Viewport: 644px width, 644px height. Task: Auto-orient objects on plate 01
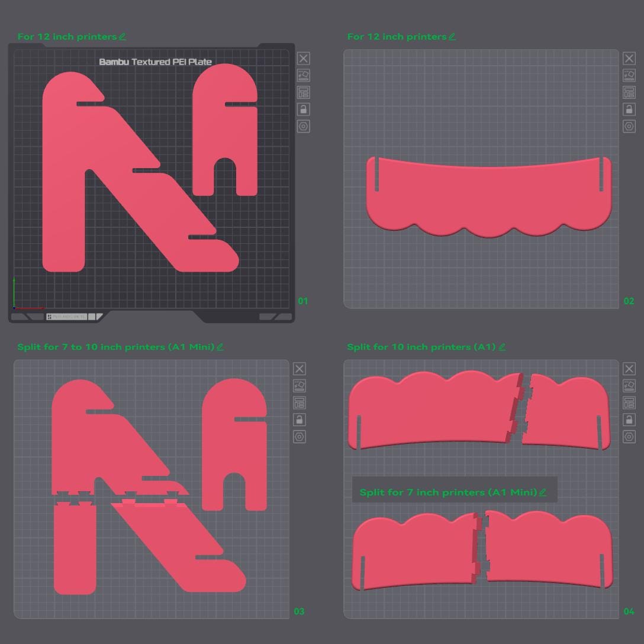(x=303, y=75)
